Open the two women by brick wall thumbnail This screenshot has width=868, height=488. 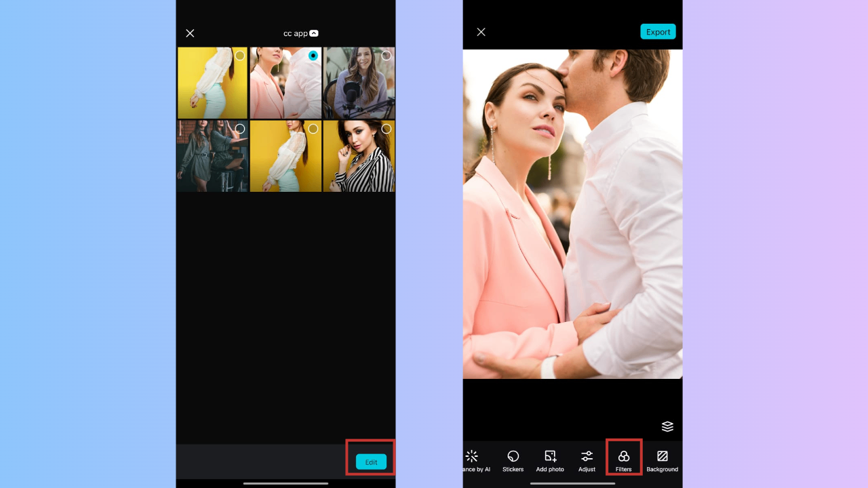[x=212, y=156]
